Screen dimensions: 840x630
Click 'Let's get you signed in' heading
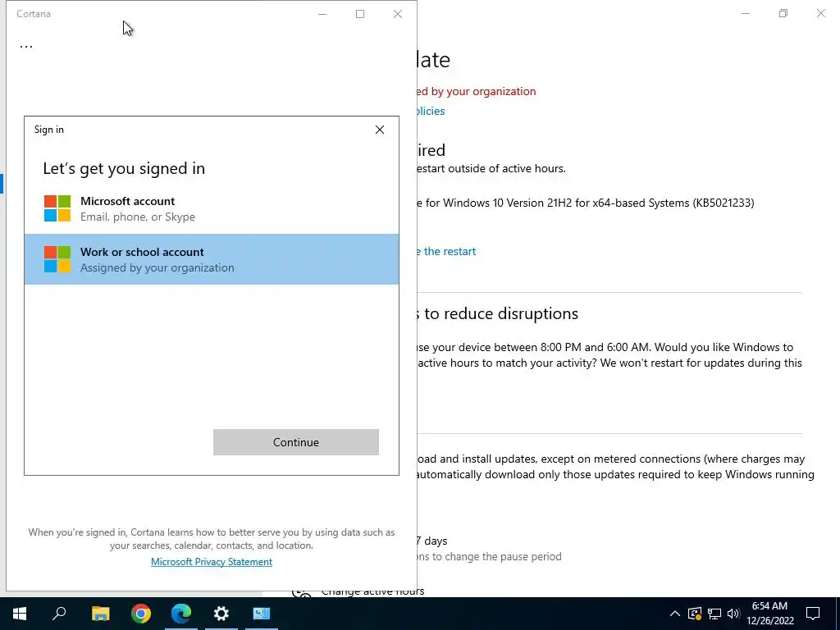[x=124, y=169]
